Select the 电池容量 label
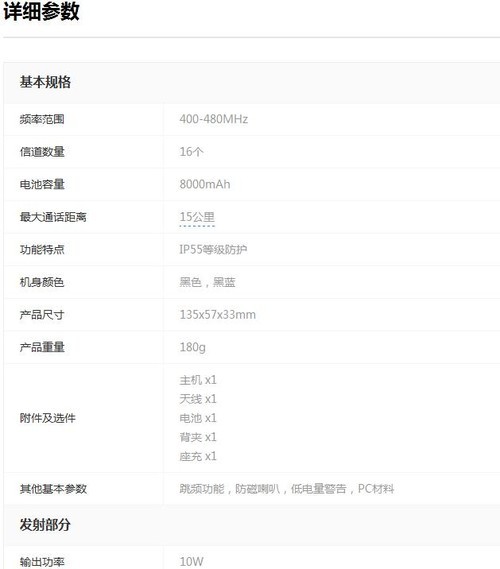This screenshot has height=569, width=500. [x=42, y=184]
